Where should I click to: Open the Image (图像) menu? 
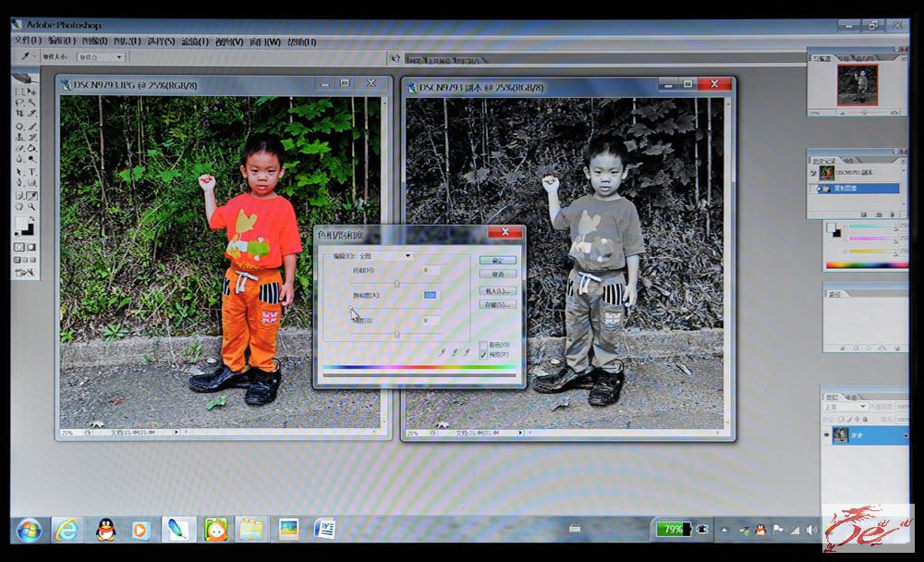click(94, 41)
